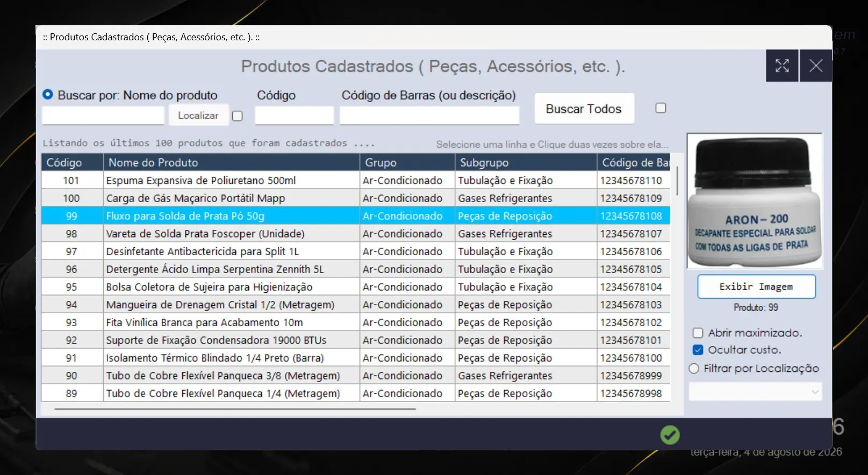Uncheck Ocultar custo checkbox
This screenshot has height=475, width=868.
[698, 350]
